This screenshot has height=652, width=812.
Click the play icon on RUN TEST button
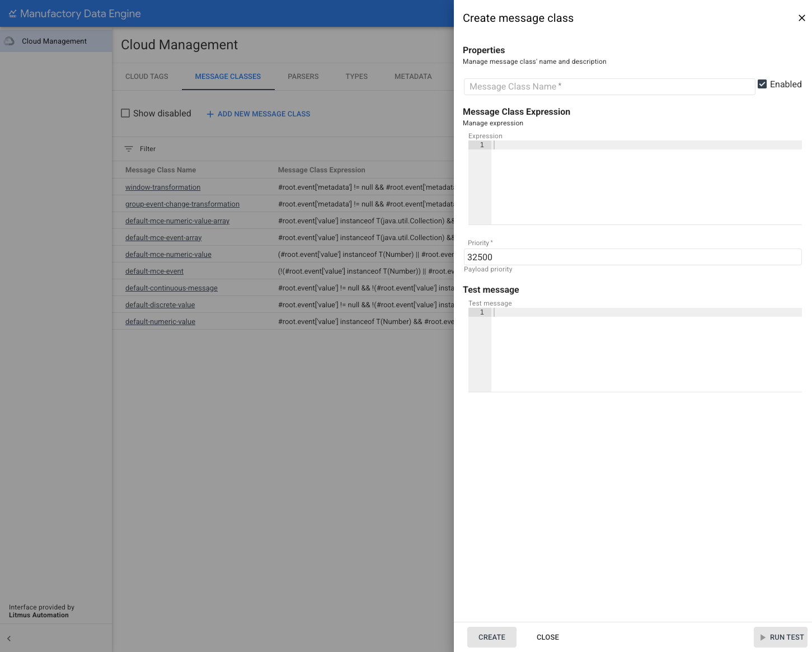pos(763,637)
